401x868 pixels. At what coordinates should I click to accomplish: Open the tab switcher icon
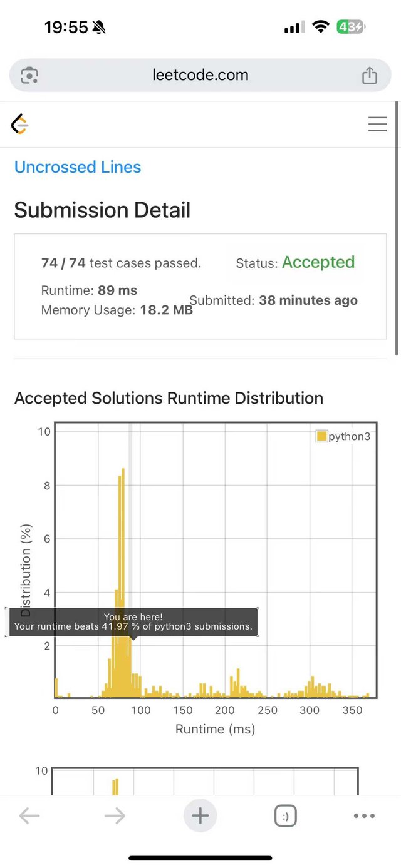tap(286, 815)
